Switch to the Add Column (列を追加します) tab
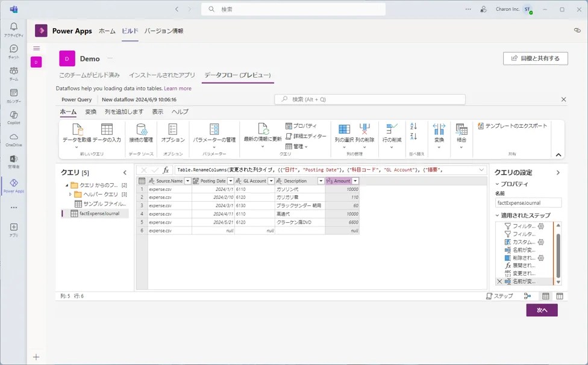The height and width of the screenshot is (365, 588). pyautogui.click(x=124, y=111)
